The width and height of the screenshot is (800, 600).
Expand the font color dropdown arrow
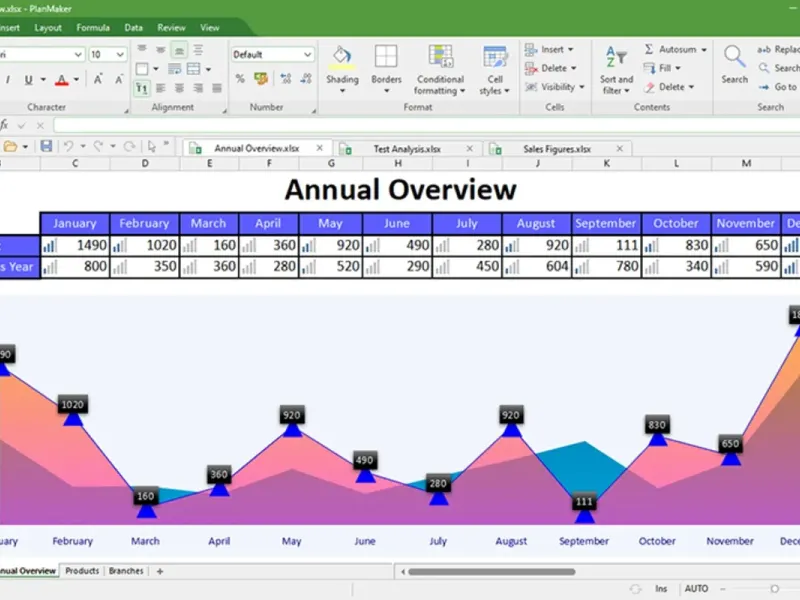coord(77,80)
